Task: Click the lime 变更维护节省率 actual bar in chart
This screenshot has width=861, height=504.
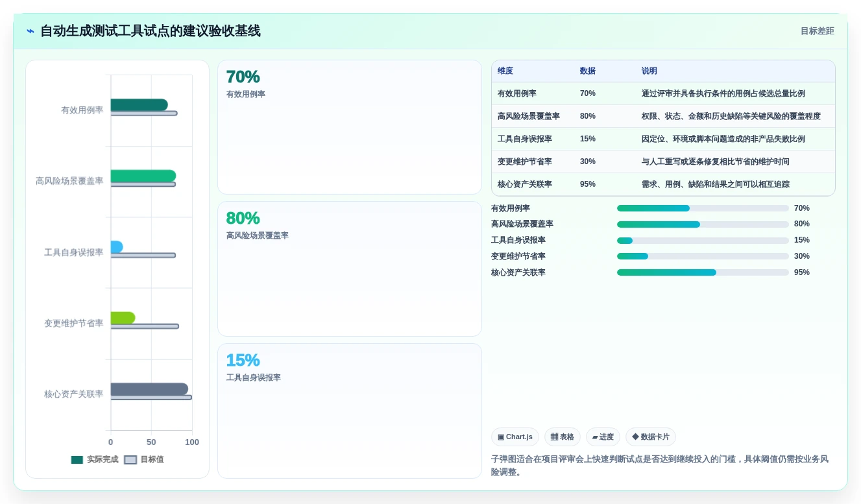Action: click(123, 318)
